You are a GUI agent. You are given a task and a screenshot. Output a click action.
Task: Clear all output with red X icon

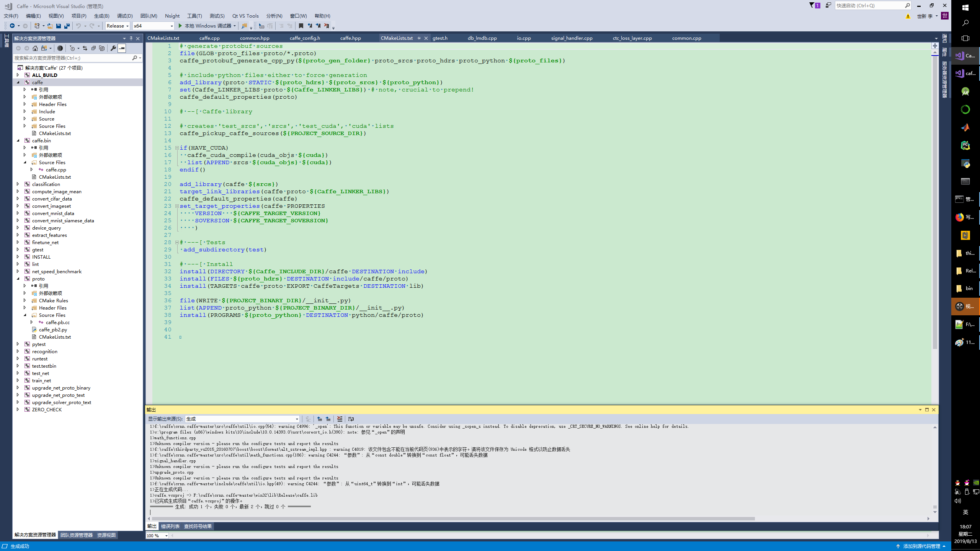tap(340, 419)
